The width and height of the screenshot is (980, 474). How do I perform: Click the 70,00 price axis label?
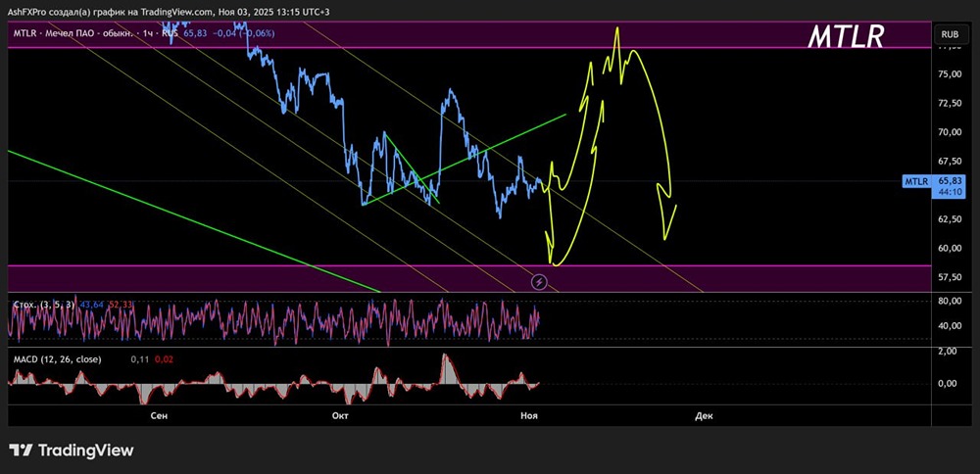950,132
